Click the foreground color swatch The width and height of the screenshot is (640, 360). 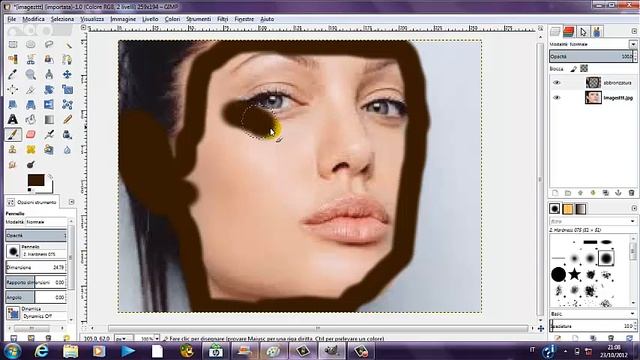point(36,180)
